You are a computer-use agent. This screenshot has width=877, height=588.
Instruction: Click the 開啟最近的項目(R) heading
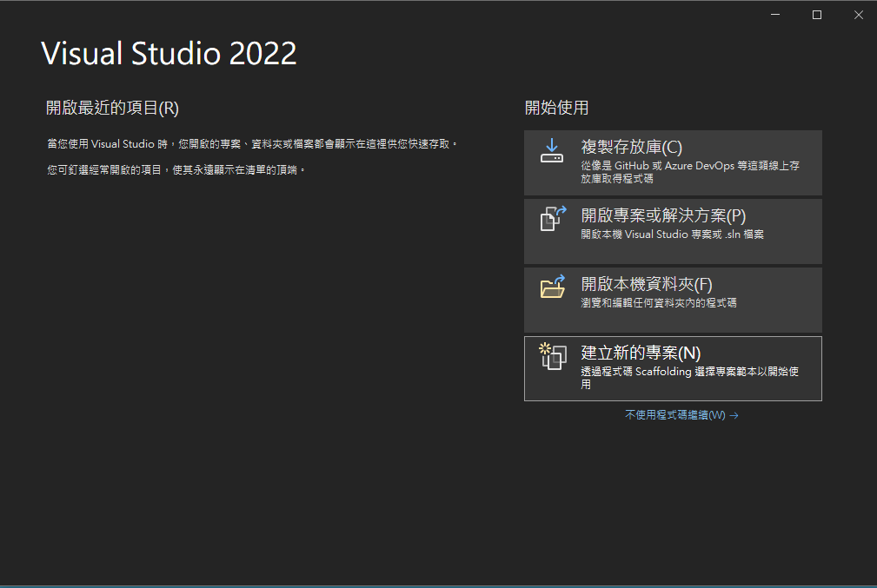pyautogui.click(x=112, y=108)
